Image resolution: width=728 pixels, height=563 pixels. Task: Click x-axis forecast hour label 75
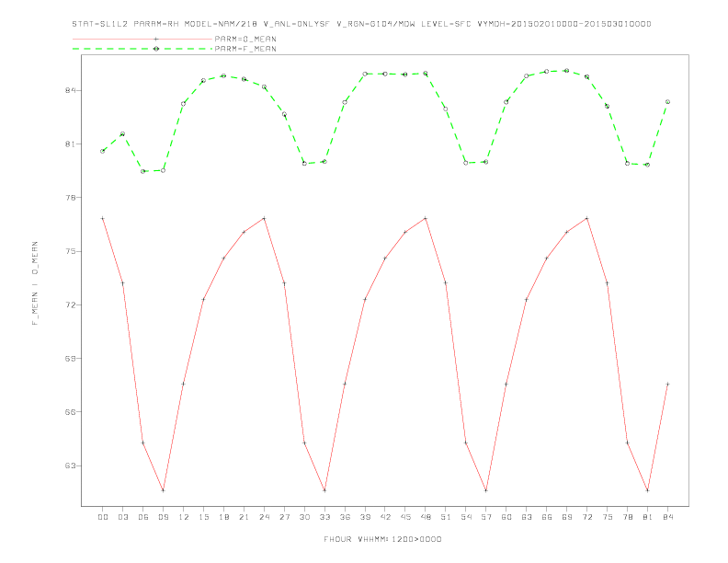[608, 517]
